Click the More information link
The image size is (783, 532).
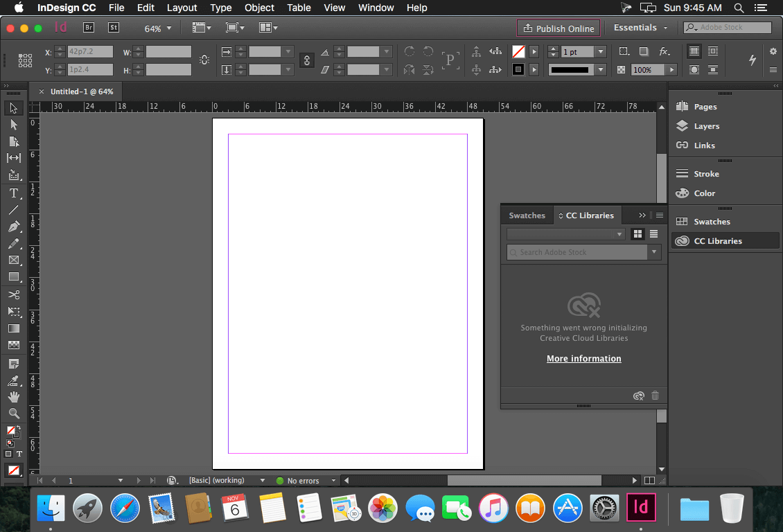pyautogui.click(x=583, y=358)
